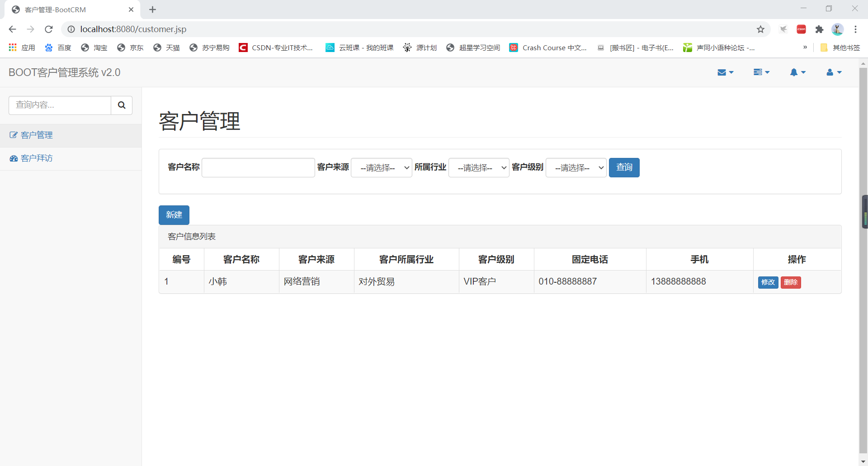Close the 客户管理-BootCRM tab
868x466 pixels.
coord(131,10)
